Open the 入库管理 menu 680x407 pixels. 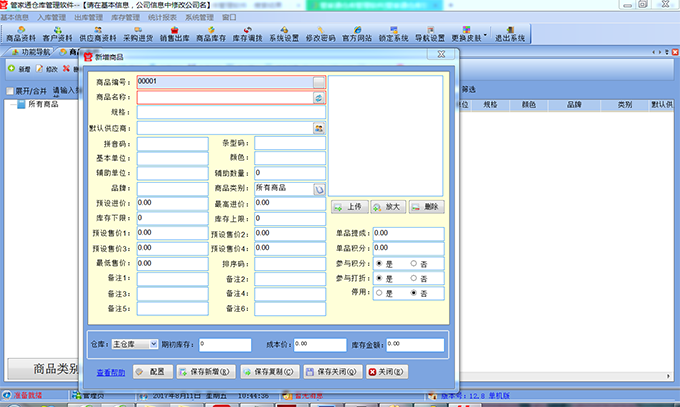click(x=51, y=17)
